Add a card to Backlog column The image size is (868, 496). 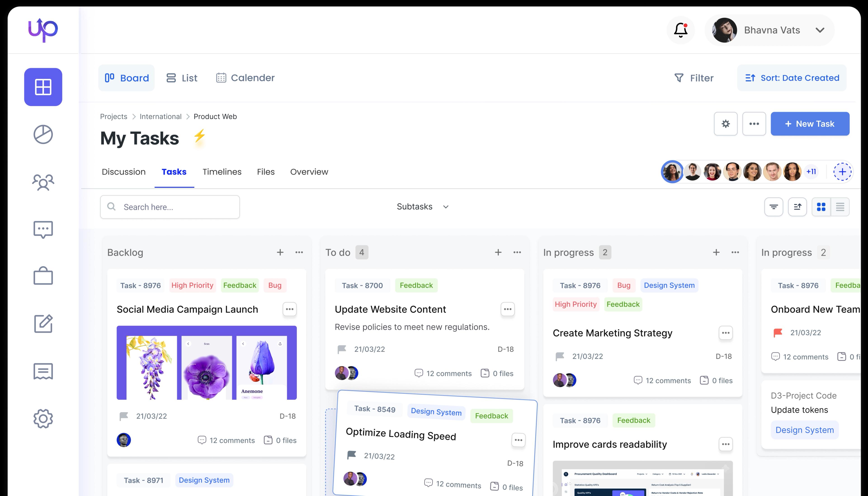click(x=280, y=252)
